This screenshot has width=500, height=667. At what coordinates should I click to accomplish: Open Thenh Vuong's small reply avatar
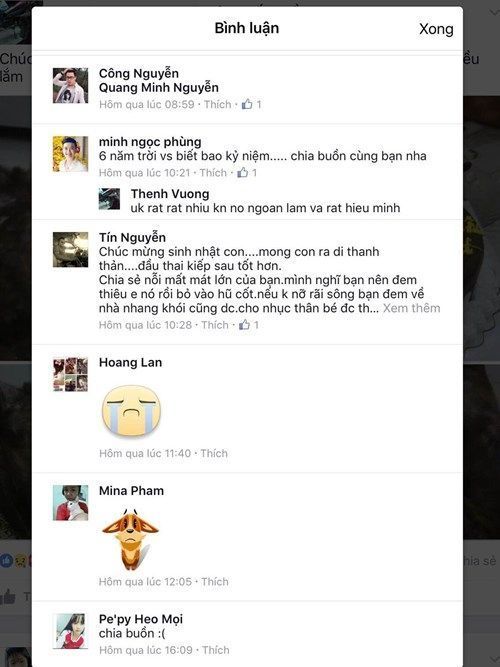pos(109,199)
